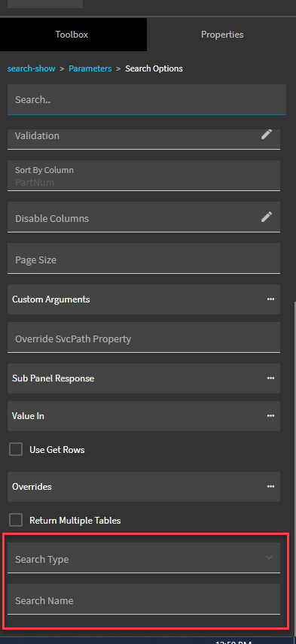This screenshot has width=296, height=644.
Task: Switch to the Properties tab
Action: pyautogui.click(x=222, y=35)
